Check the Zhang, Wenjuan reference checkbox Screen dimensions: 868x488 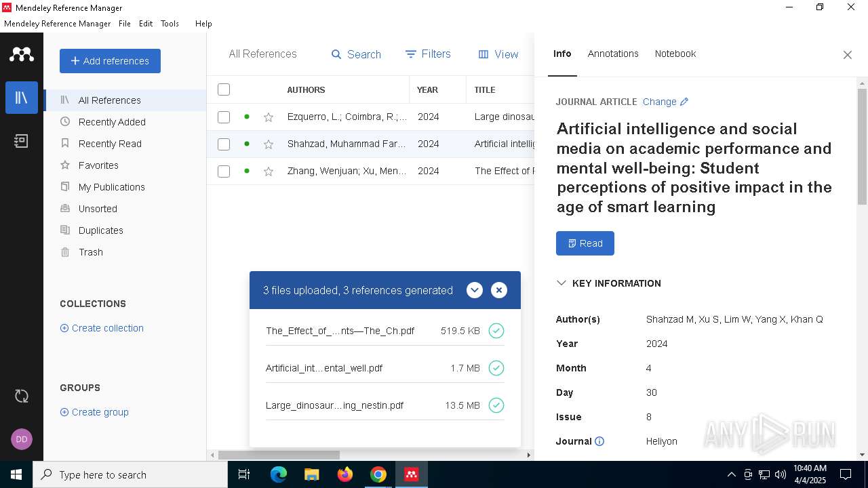click(224, 171)
